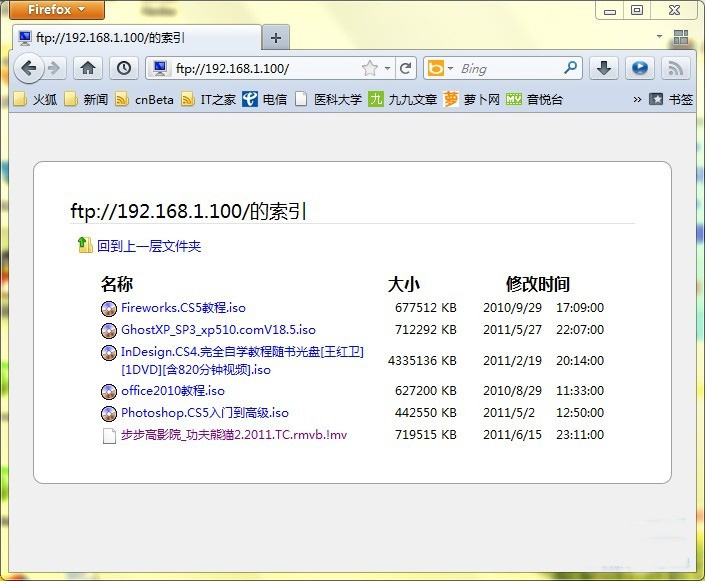This screenshot has height=581, width=705.
Task: Click 回到上一层文件夹 link
Action: [x=148, y=246]
